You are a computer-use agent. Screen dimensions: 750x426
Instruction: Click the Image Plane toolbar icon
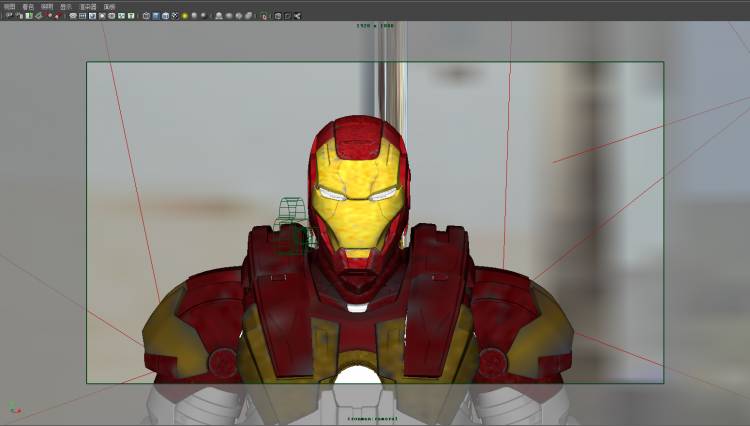(49, 16)
